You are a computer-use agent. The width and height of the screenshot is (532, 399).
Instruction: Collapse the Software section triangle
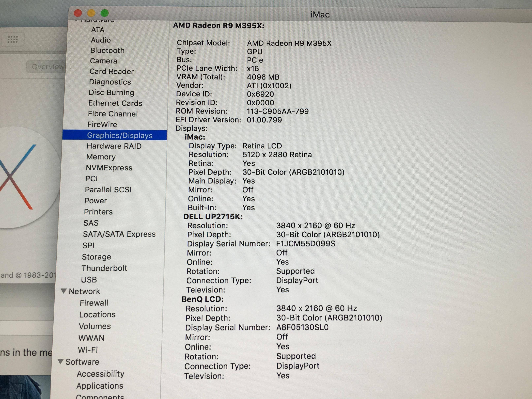point(61,361)
